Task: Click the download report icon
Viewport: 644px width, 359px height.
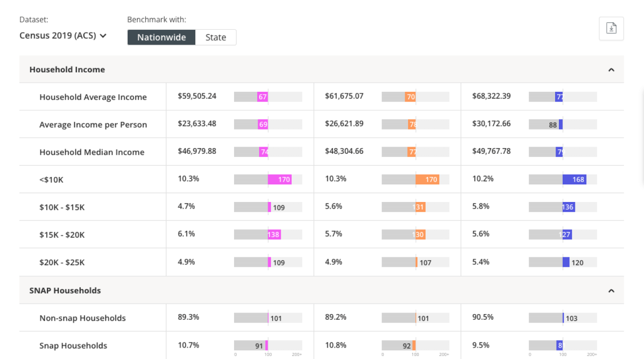Action: click(611, 28)
